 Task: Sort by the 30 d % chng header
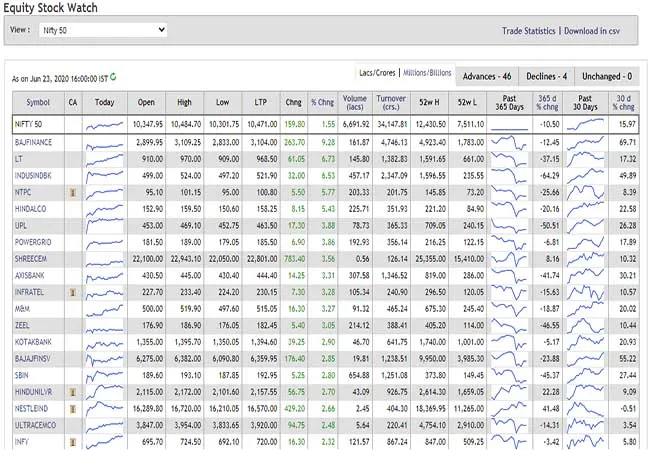point(623,102)
